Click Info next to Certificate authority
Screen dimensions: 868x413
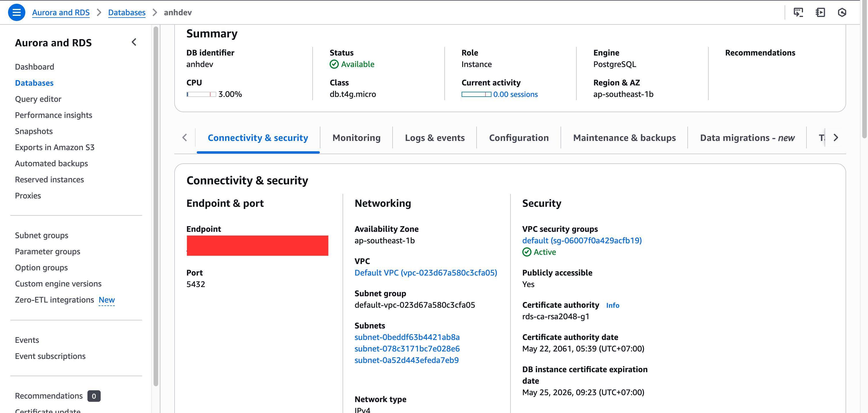click(612, 305)
